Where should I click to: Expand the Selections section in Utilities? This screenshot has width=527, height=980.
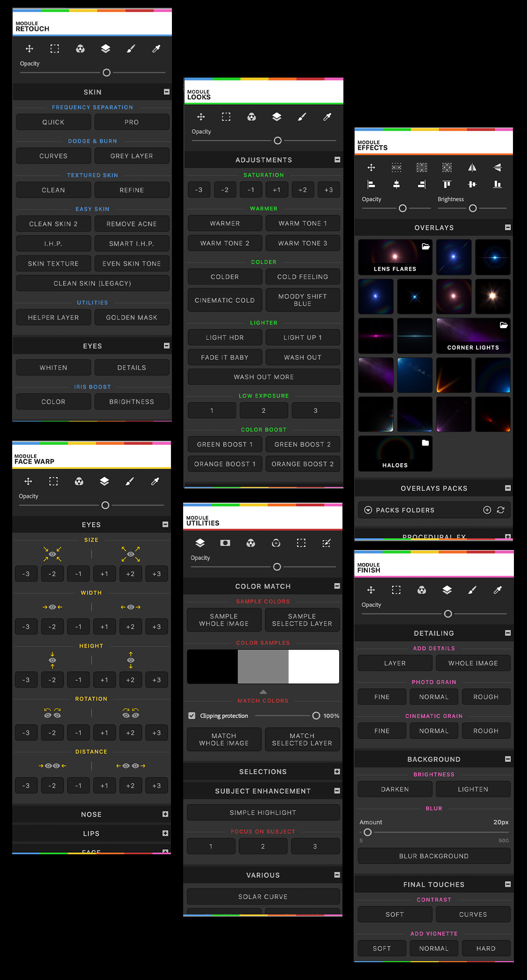[x=337, y=772]
